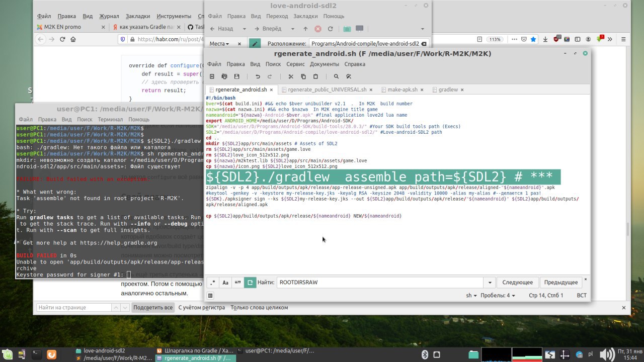Open the sh language selector dropdown
The image size is (644, 362).
click(471, 296)
